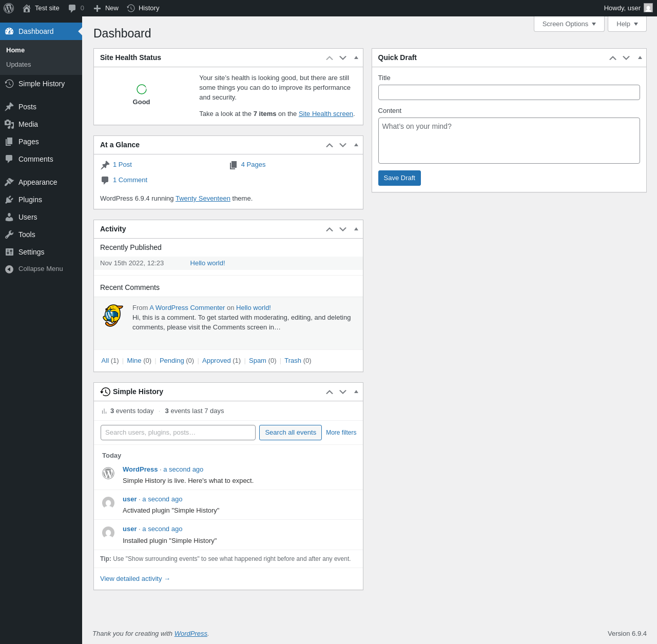Filter comments by Mine
The height and width of the screenshot is (644, 657).
point(134,361)
